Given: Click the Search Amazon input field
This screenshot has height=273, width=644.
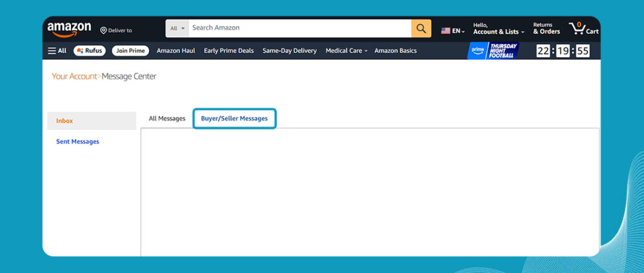Looking at the screenshot, I should point(300,28).
